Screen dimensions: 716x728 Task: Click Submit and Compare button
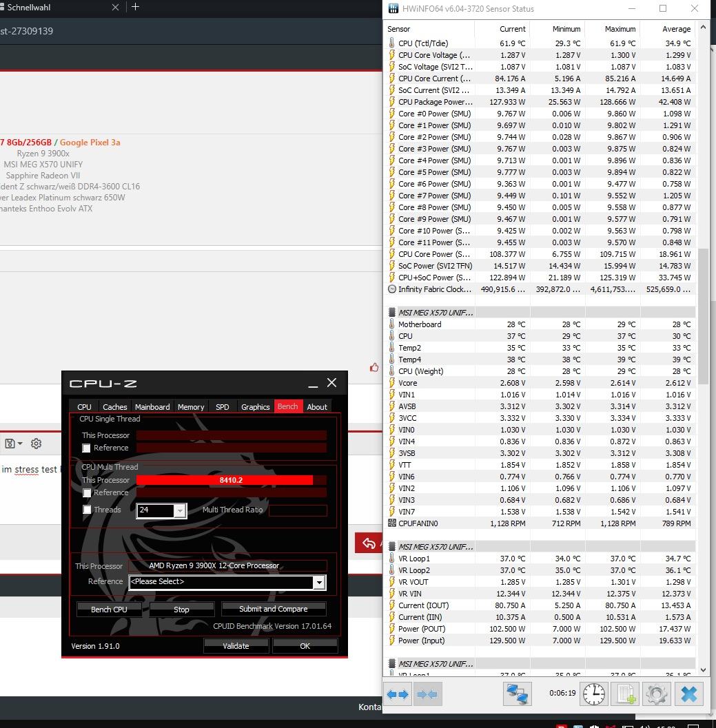pyautogui.click(x=273, y=609)
